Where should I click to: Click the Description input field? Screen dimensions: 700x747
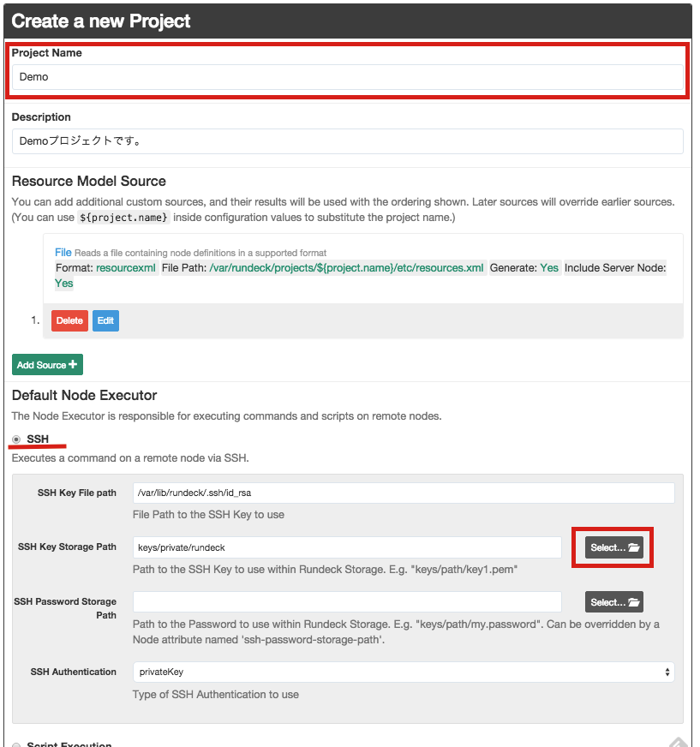(347, 141)
